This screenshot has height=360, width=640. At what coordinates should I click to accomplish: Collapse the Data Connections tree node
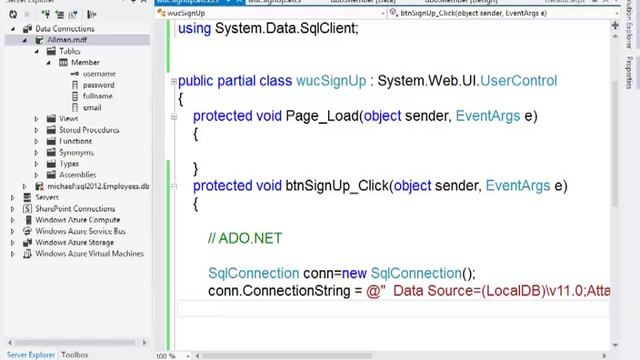(x=13, y=29)
